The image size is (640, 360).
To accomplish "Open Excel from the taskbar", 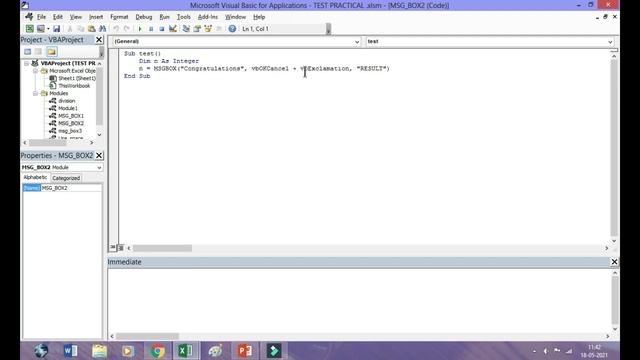I will (x=186, y=351).
